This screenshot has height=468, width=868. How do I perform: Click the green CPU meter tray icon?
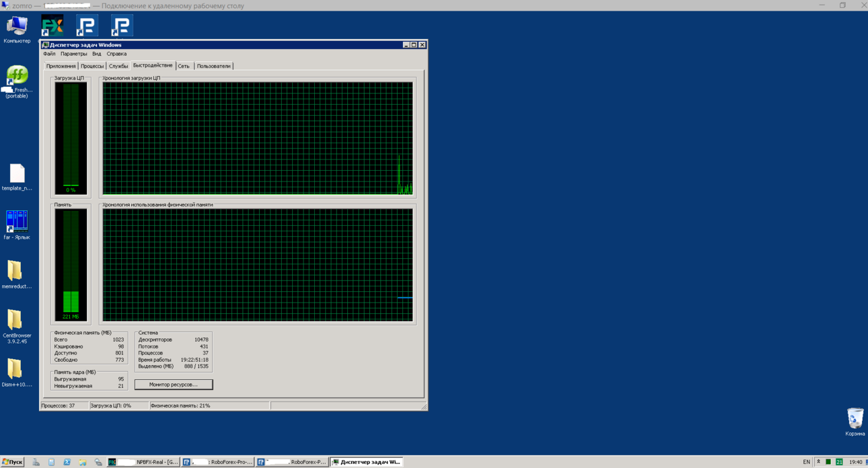[828, 462]
